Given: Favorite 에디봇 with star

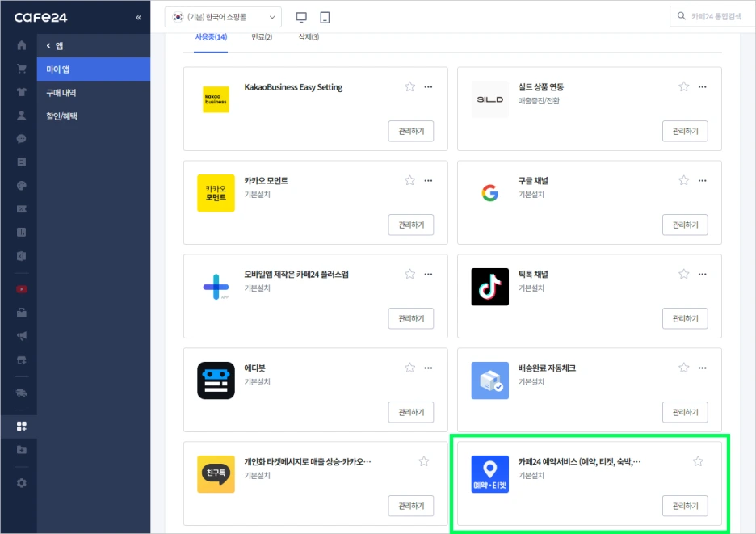Looking at the screenshot, I should 409,368.
